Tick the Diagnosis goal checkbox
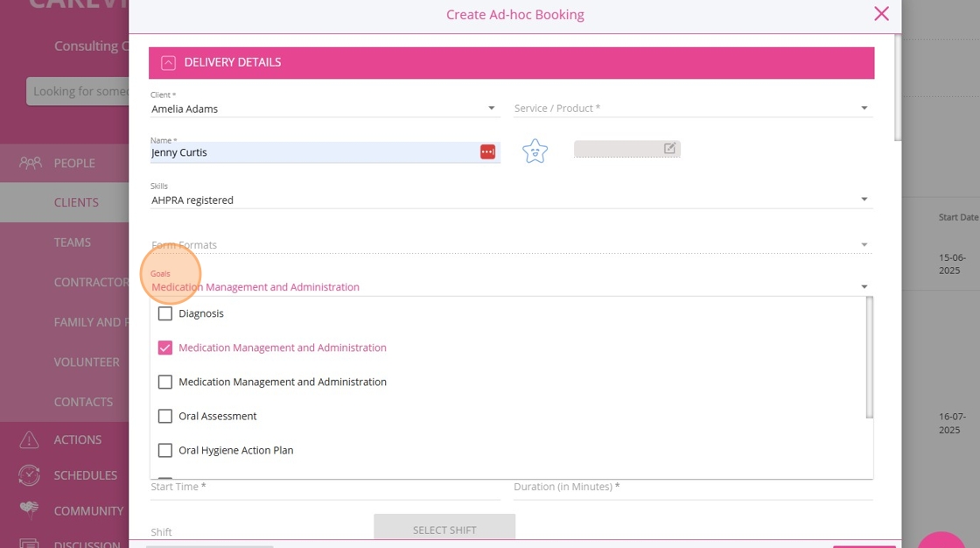Screen dimensions: 980x548 coord(165,313)
